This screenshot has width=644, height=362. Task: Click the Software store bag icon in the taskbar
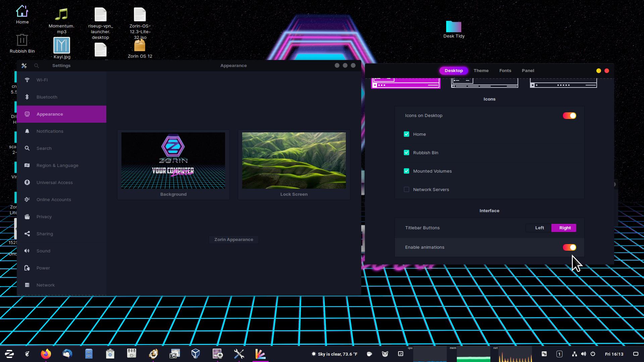coord(110,354)
